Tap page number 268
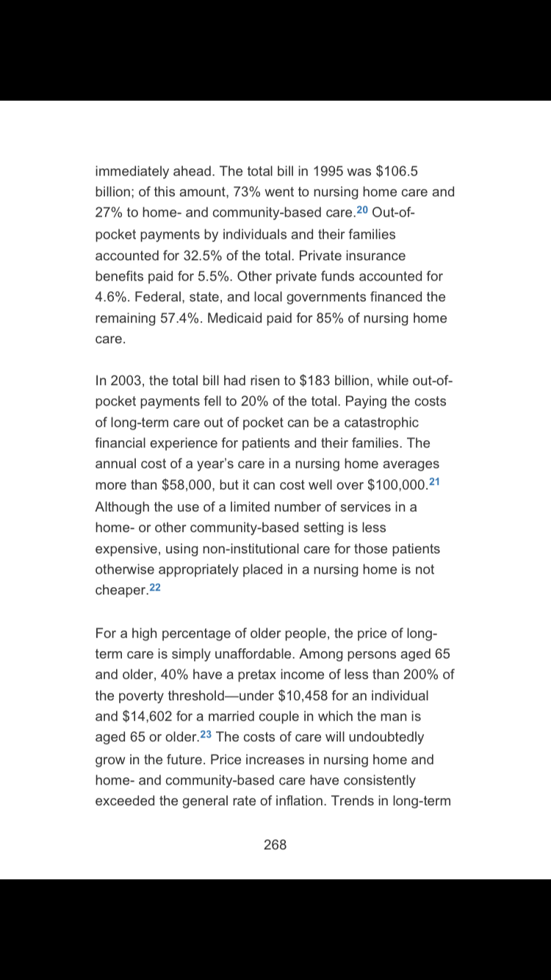 tap(275, 845)
